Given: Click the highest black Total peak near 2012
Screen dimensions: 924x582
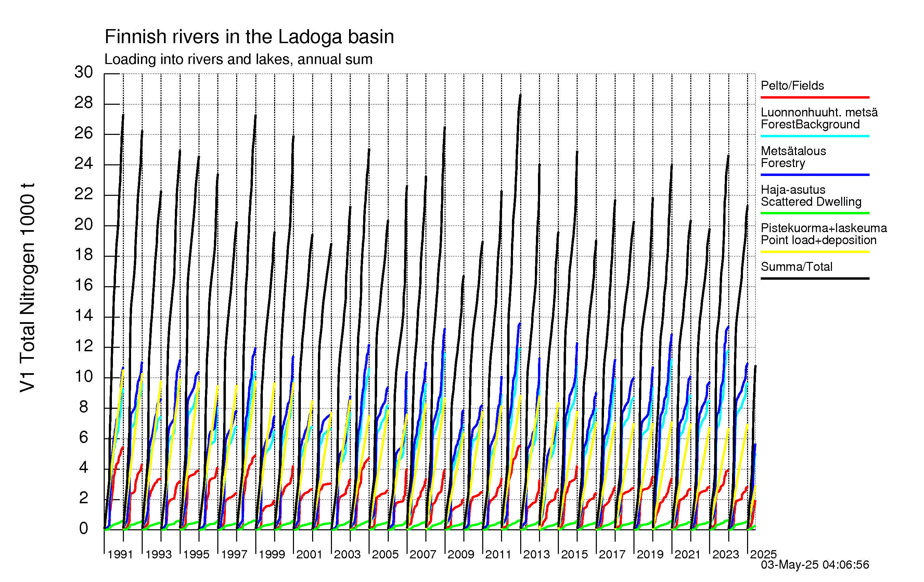Looking at the screenshot, I should 520,95.
